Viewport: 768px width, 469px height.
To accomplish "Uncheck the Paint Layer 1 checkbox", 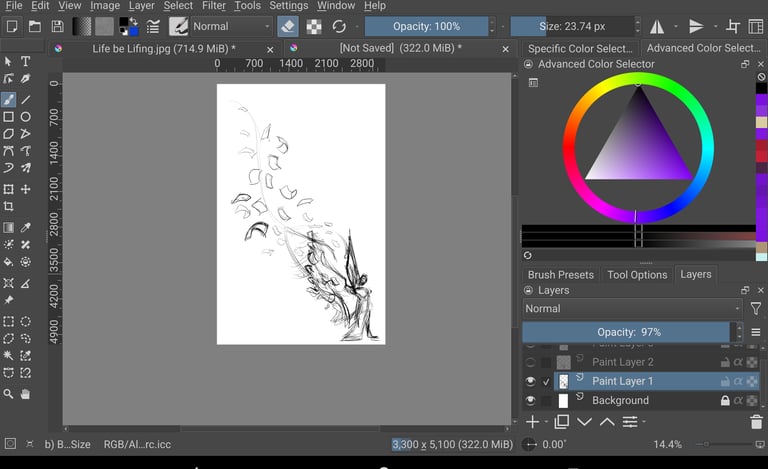I will point(546,382).
